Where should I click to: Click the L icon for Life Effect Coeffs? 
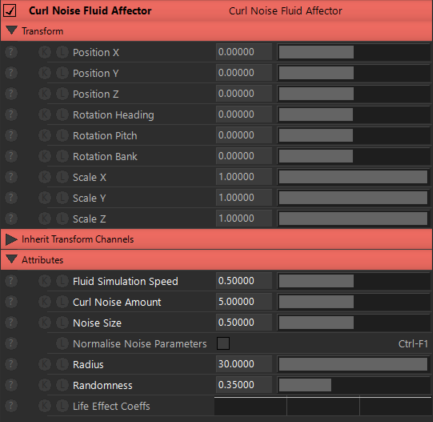tap(62, 406)
